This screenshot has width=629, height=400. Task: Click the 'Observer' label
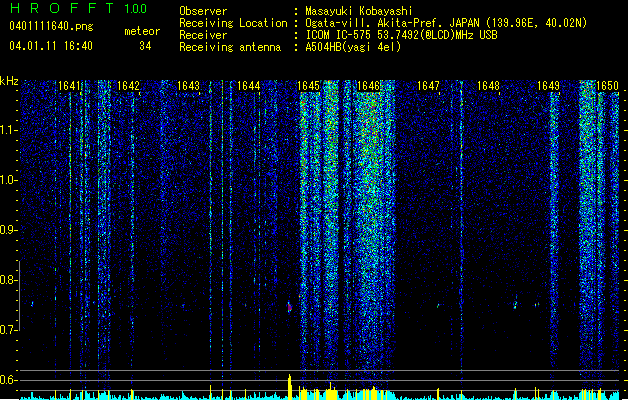[203, 11]
